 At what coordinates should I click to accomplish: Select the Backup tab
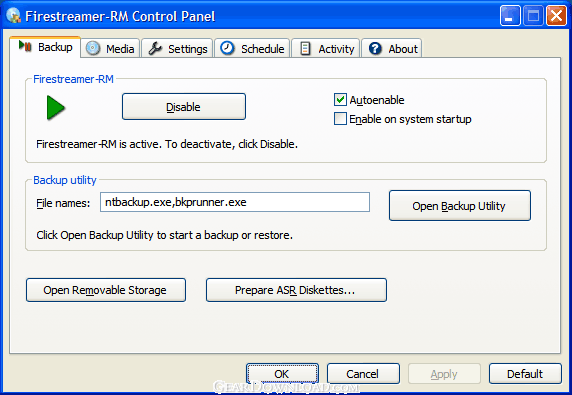click(46, 47)
